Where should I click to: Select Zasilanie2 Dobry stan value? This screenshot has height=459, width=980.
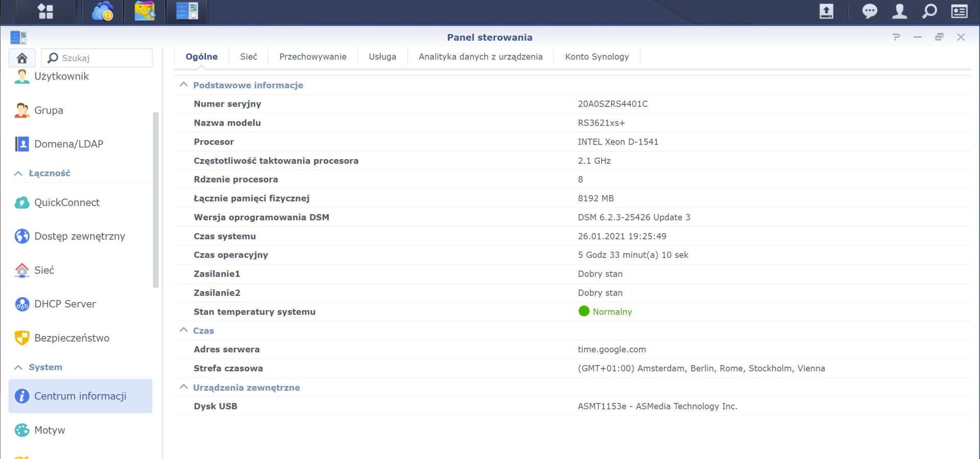click(600, 293)
